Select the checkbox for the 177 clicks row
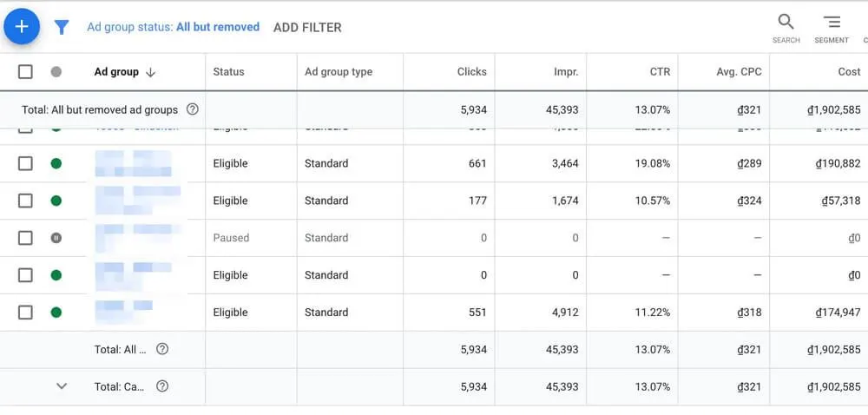Screen dimensions: 868x415 pyautogui.click(x=25, y=201)
